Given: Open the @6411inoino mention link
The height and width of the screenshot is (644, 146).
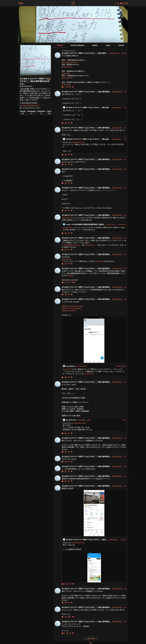Looking at the screenshot, I should pyautogui.click(x=67, y=67).
